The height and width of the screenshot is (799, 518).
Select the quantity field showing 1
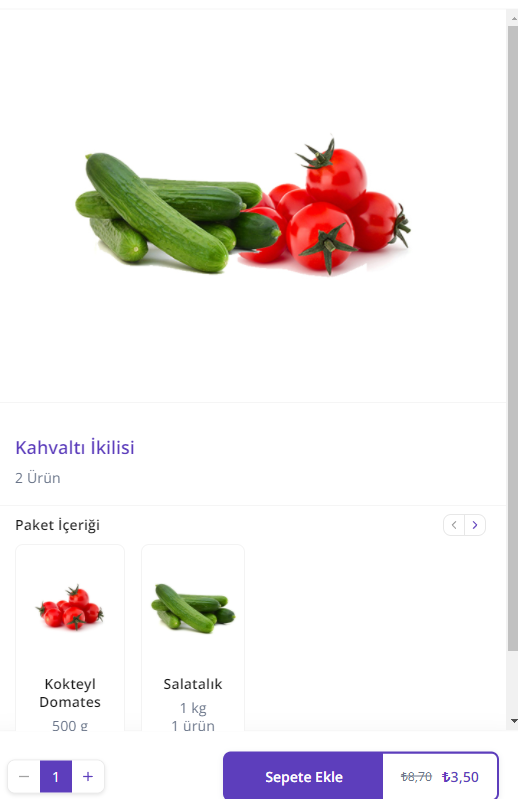(x=56, y=777)
